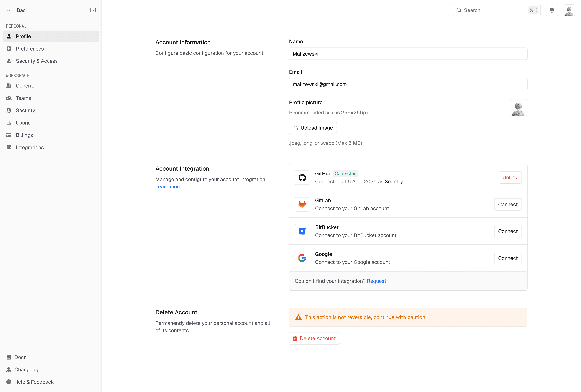This screenshot has height=392, width=581.
Task: Click the Request integration link
Action: [x=376, y=281]
